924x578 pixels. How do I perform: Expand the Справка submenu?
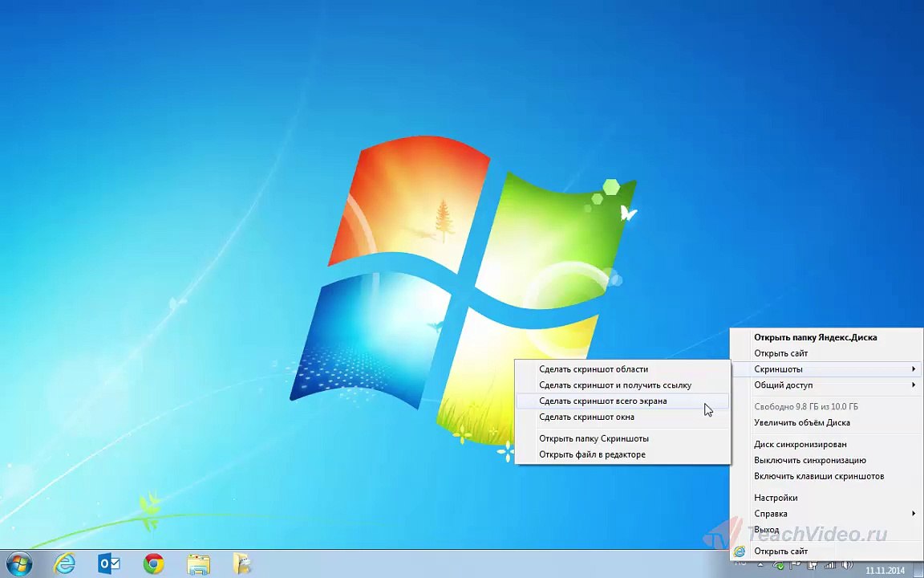[826, 514]
